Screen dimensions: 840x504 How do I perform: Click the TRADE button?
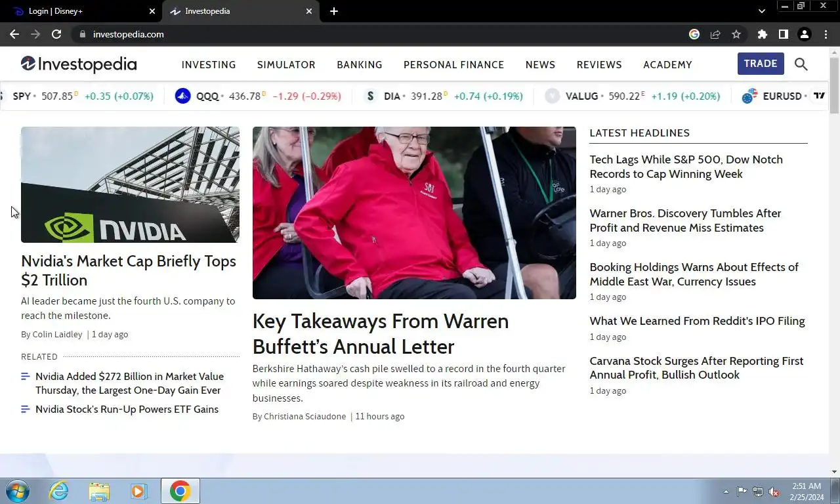[x=761, y=64]
